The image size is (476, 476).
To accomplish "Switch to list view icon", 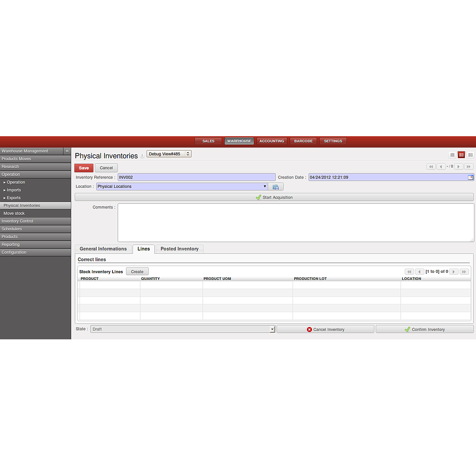I will click(452, 155).
